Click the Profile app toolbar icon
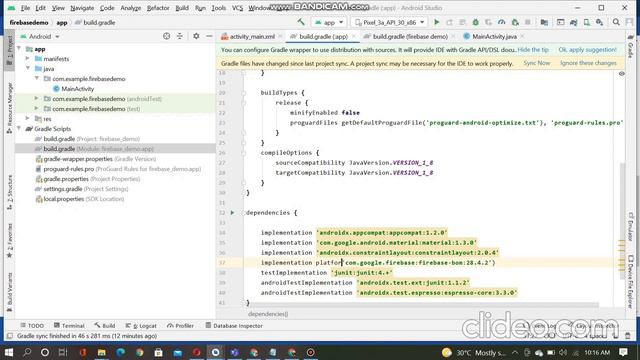The image size is (640, 360). [502, 22]
